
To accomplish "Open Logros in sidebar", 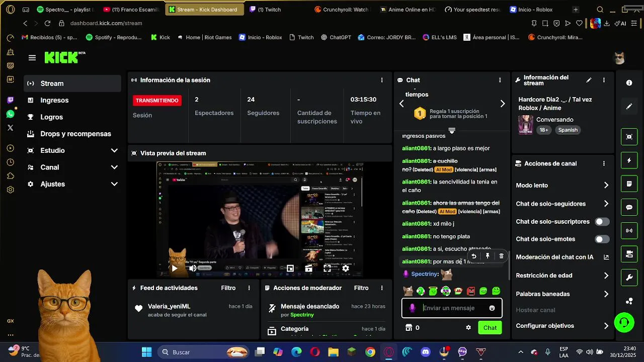I will coord(72,117).
